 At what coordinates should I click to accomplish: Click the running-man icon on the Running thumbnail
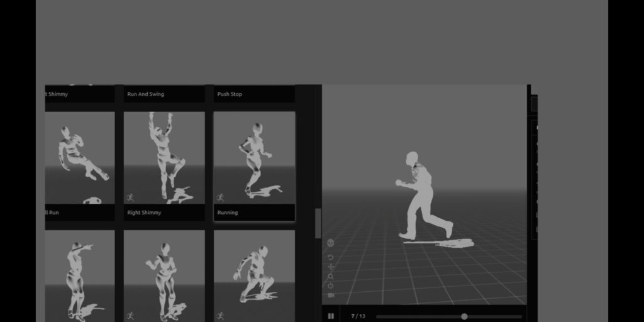point(220,197)
